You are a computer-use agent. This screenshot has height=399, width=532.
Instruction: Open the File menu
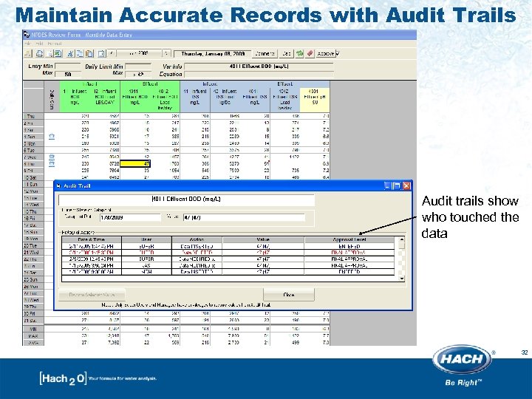point(27,44)
